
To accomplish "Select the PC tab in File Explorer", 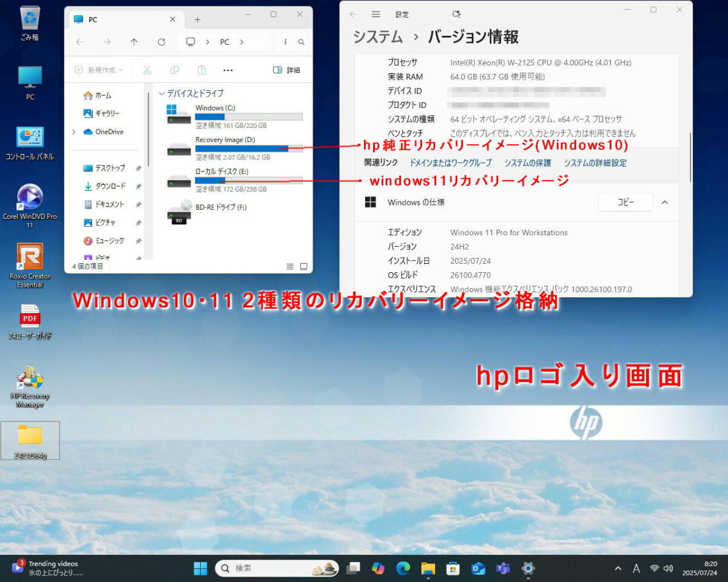I will 125,19.
